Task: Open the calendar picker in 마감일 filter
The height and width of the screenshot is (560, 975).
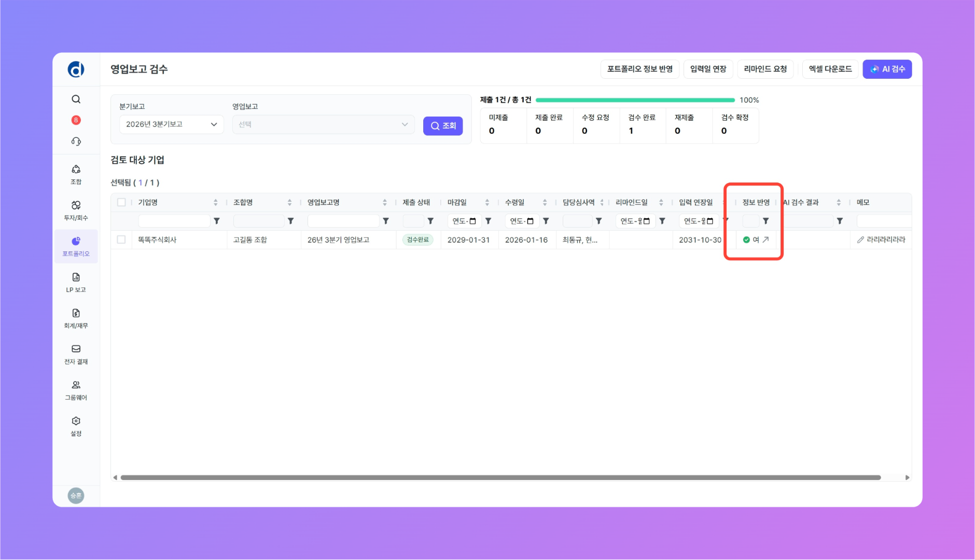Action: (x=472, y=221)
